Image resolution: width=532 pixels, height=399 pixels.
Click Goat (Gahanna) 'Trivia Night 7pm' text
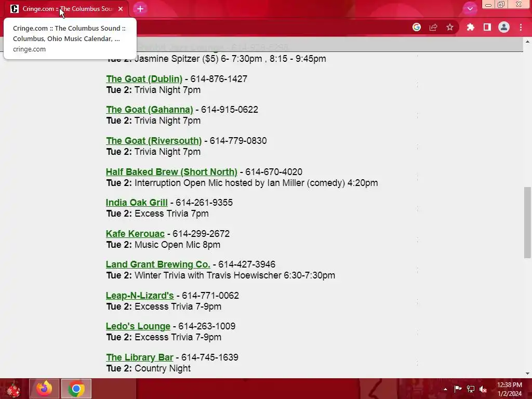(x=168, y=121)
